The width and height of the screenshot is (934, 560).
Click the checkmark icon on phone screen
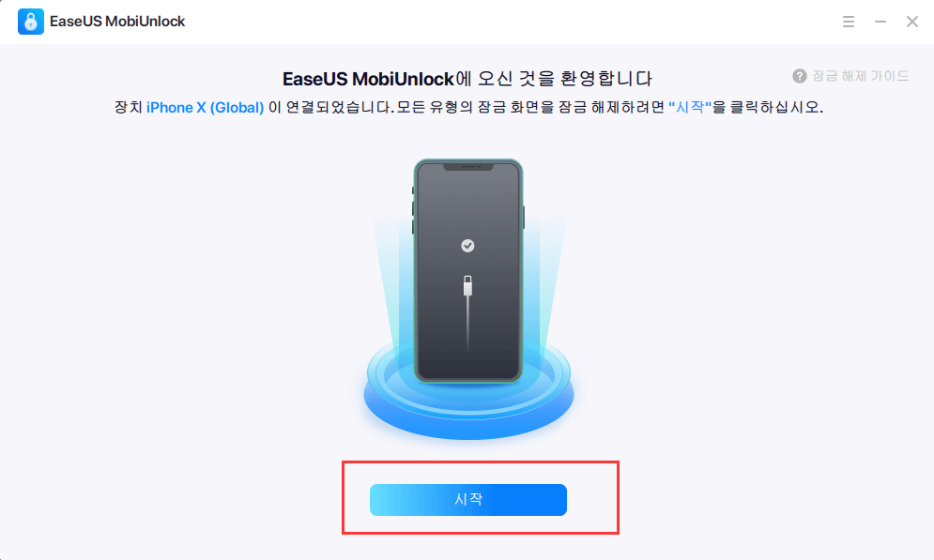(x=467, y=246)
